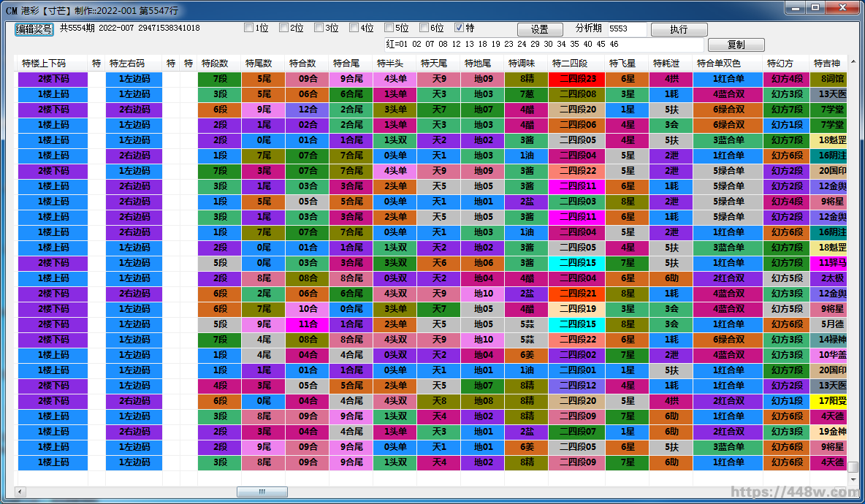Viewport: 865px width, 504px height.
Task: Open 设置 settings button
Action: (540, 29)
